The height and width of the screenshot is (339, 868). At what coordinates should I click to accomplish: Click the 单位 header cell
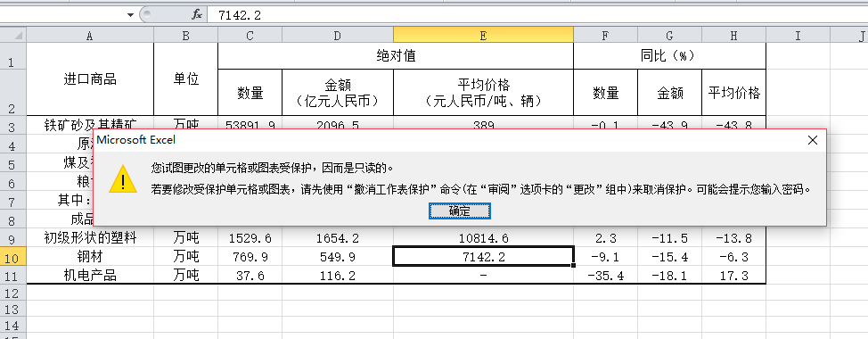tap(186, 79)
